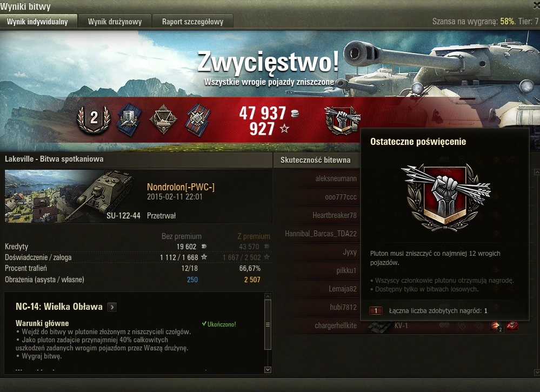Select the Wynik indywidualny tab

[x=37, y=21]
